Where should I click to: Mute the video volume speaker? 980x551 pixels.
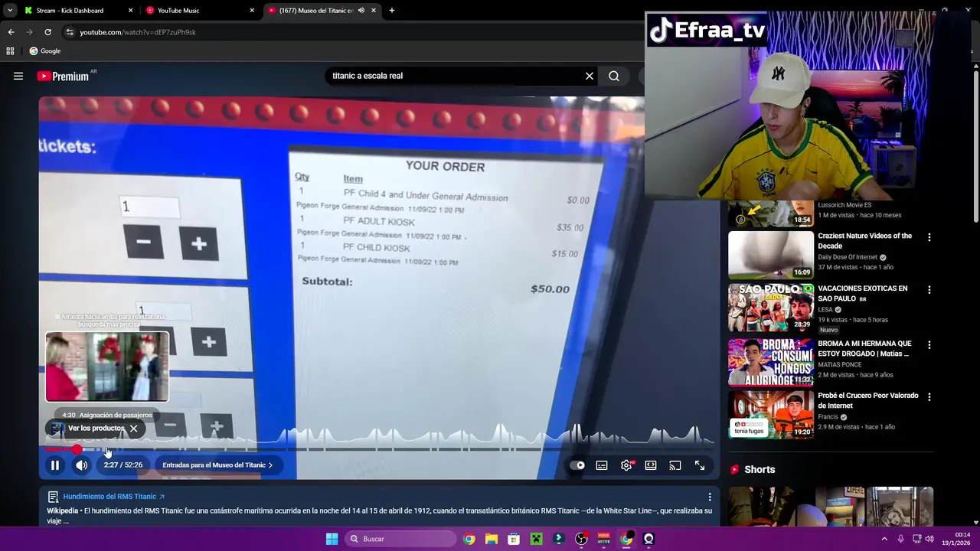point(81,465)
